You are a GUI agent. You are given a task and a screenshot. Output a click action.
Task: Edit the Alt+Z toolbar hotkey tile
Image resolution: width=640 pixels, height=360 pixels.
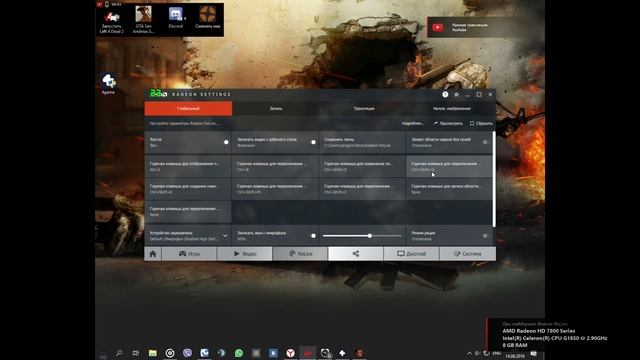coord(188,166)
